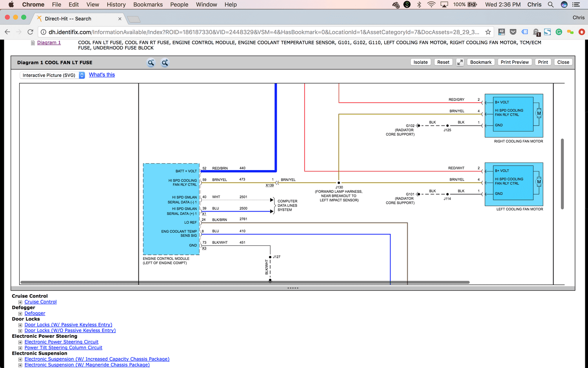Image resolution: width=588 pixels, height=368 pixels.
Task: Open the Interactive Picture (SVG) dropdown
Action: [52, 75]
